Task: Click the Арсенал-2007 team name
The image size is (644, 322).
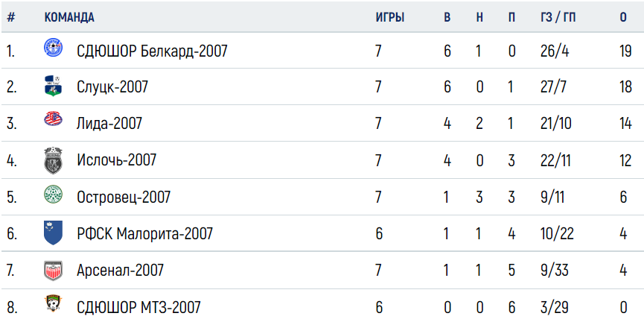Action: [x=121, y=270]
